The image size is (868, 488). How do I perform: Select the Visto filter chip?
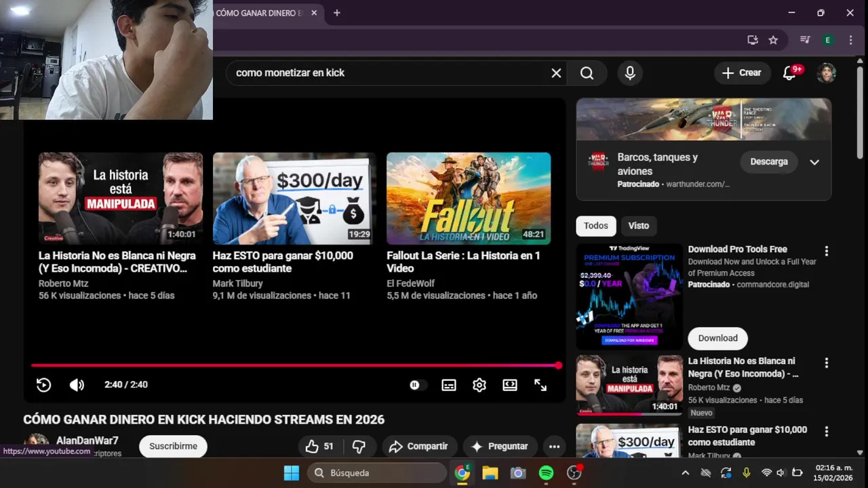638,226
